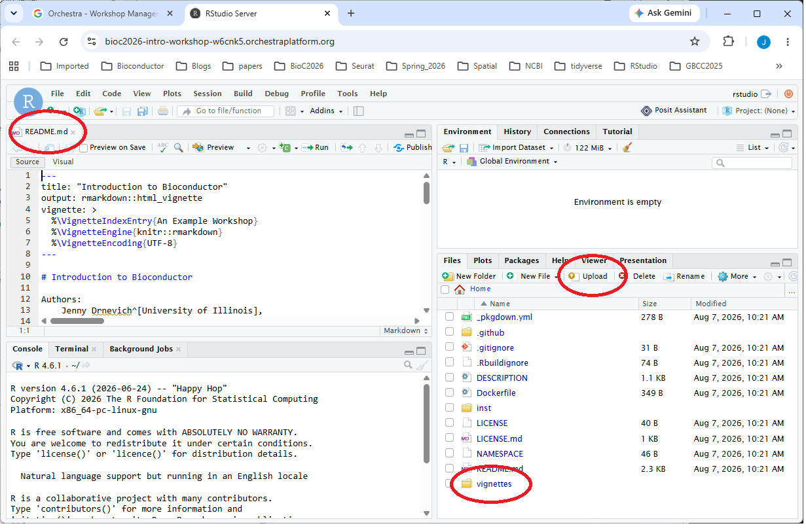Check the box next to .gitignore
This screenshot has height=532, width=806.
(x=449, y=347)
